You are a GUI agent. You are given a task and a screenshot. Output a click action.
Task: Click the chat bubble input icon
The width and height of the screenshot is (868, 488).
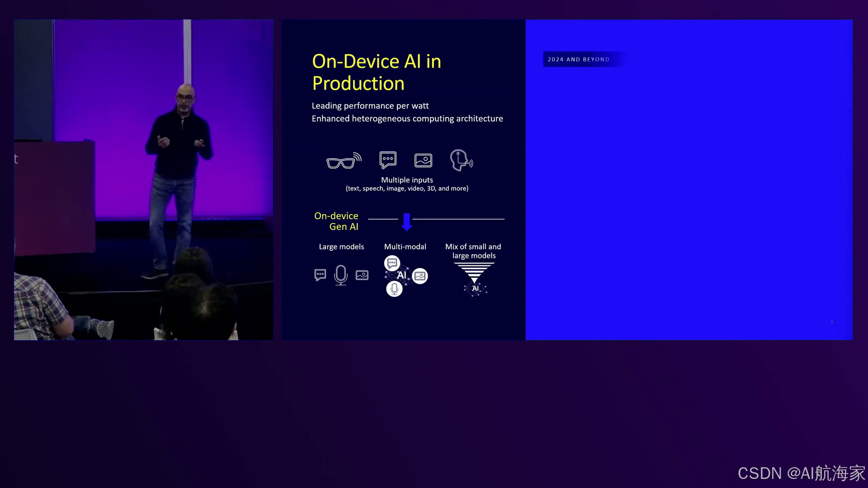coord(388,160)
